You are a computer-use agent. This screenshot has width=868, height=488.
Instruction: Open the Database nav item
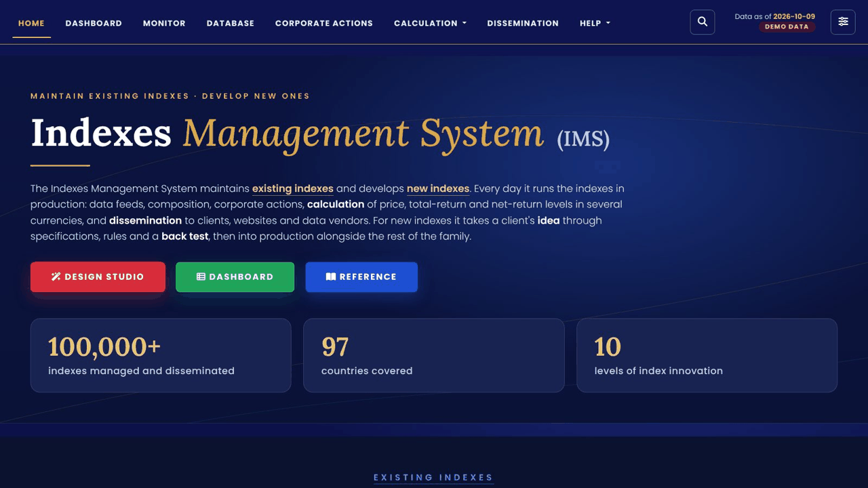[x=231, y=23]
